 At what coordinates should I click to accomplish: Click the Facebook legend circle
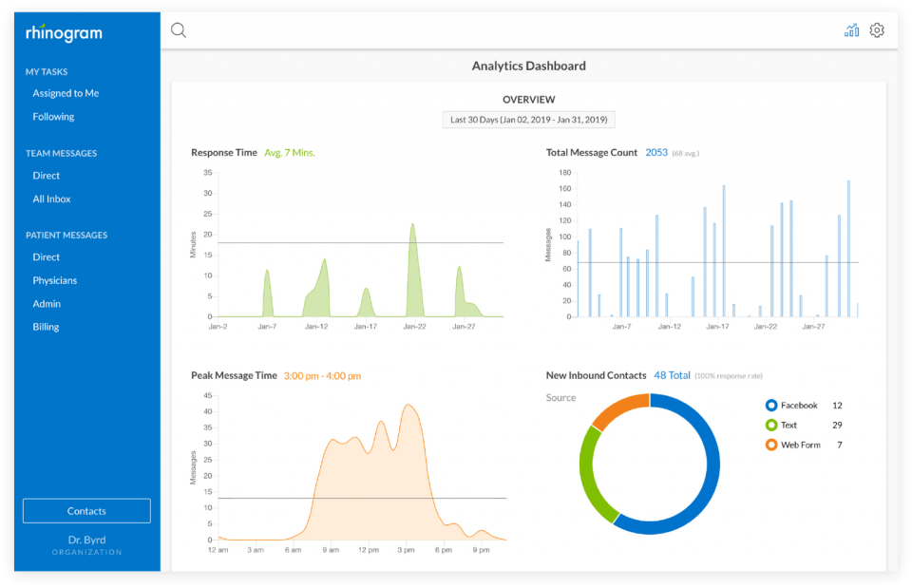[x=771, y=406]
